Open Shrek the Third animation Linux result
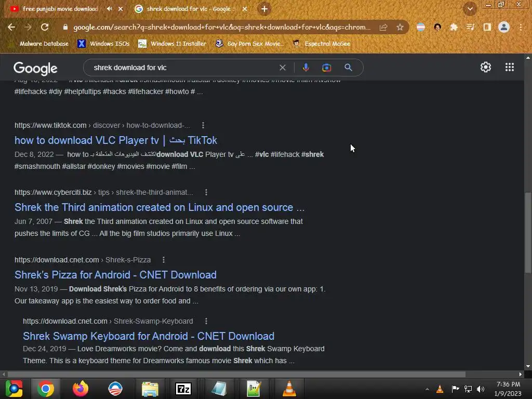 [x=159, y=207]
